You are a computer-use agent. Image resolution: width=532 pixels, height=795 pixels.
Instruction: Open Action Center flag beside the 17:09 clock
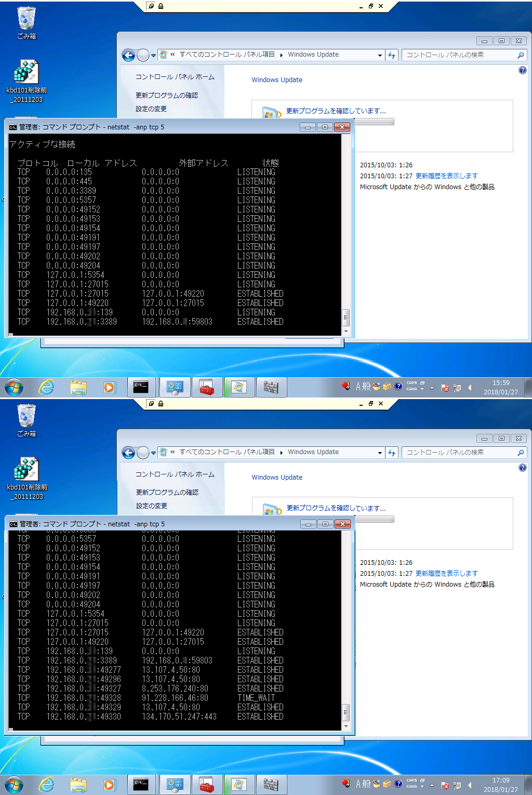(x=445, y=785)
